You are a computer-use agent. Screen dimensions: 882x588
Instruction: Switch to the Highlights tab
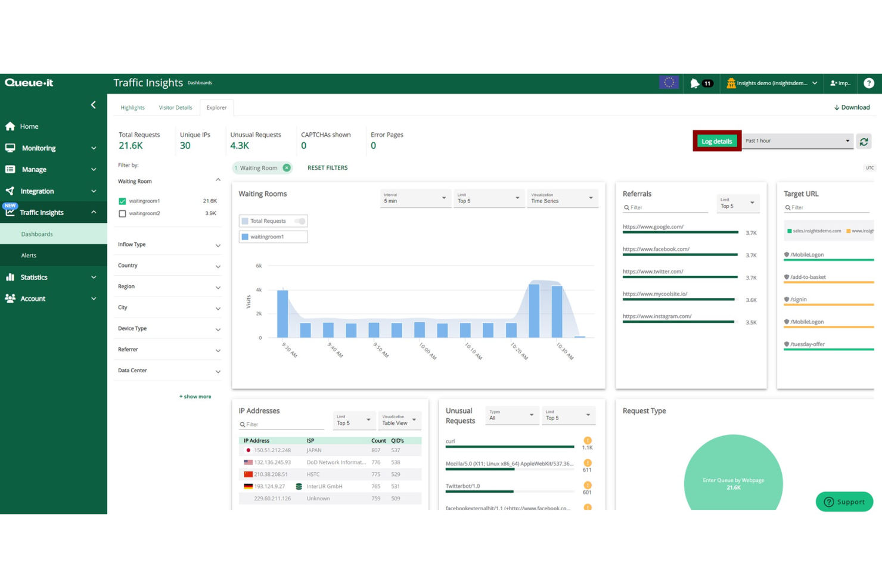[132, 108]
